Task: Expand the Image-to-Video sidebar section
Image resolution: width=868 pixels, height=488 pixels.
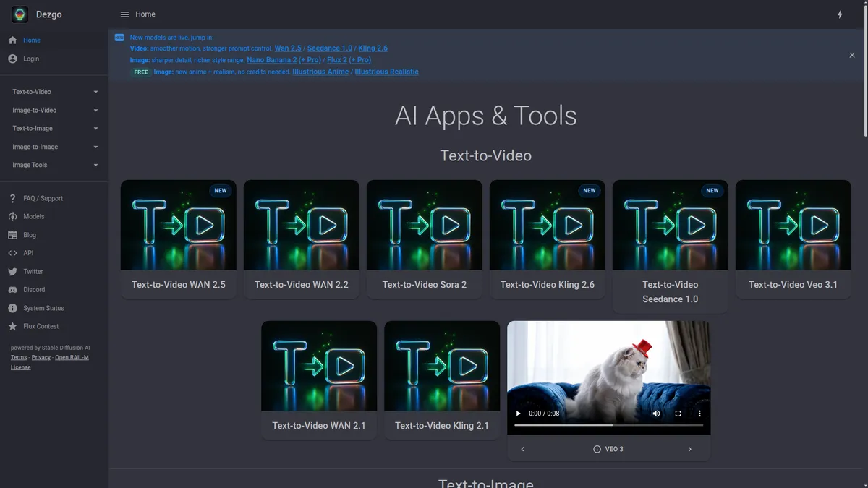Action: pyautogui.click(x=54, y=111)
